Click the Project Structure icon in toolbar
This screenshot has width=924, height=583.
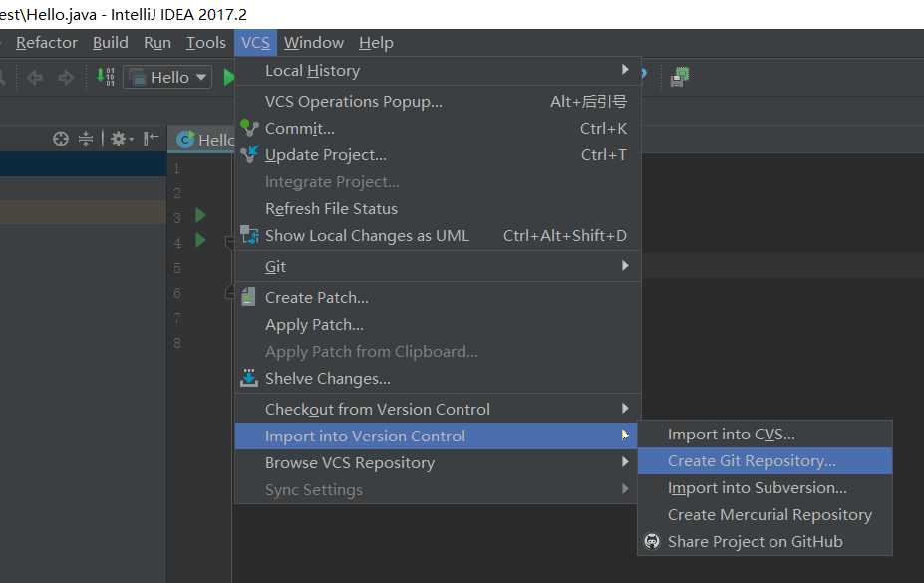(x=681, y=77)
